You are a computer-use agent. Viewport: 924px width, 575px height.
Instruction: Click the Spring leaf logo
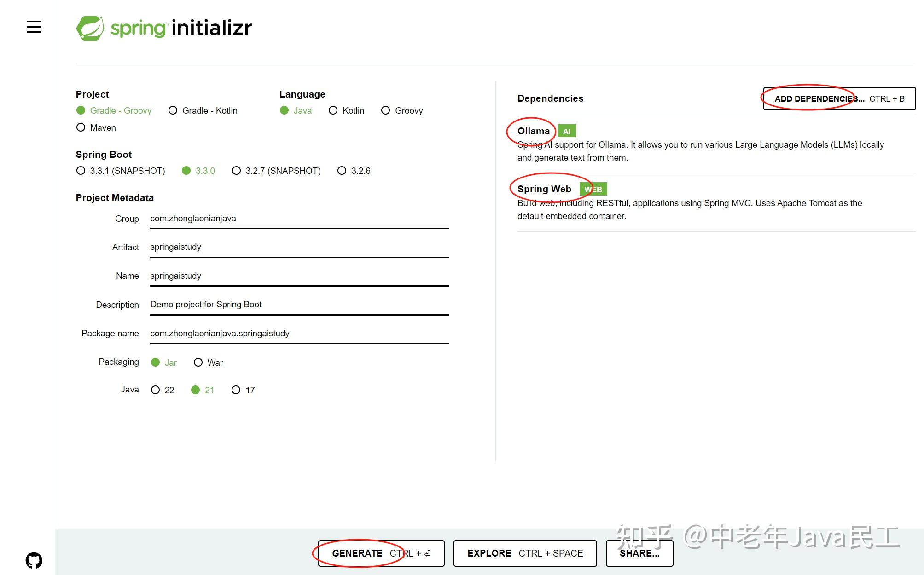[x=90, y=28]
